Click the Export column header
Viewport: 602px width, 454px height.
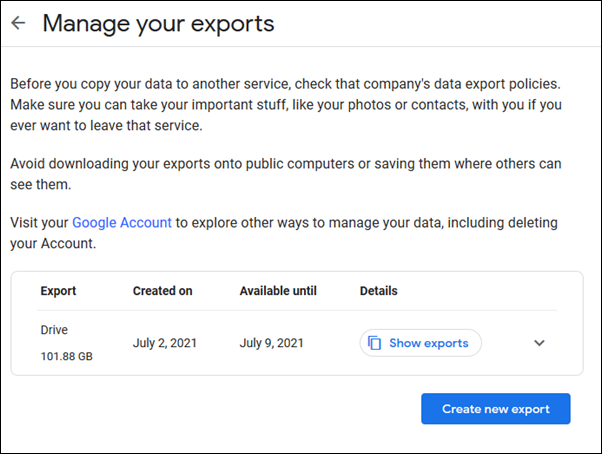[x=58, y=291]
